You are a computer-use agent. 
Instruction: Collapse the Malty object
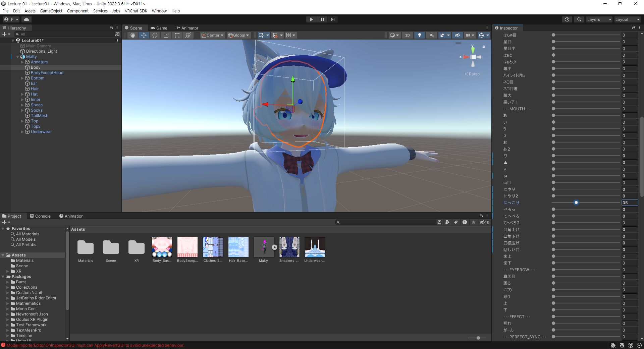[x=18, y=57]
